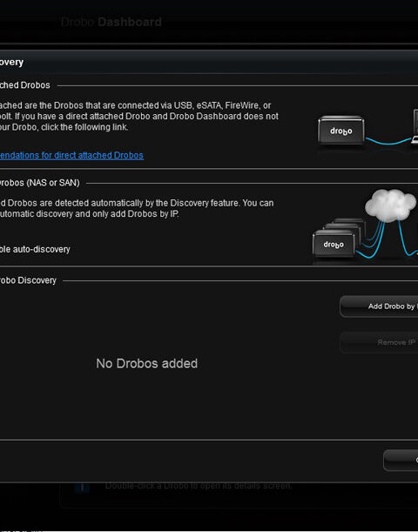
Task: Click the dialog button at bottom right
Action: click(x=401, y=461)
